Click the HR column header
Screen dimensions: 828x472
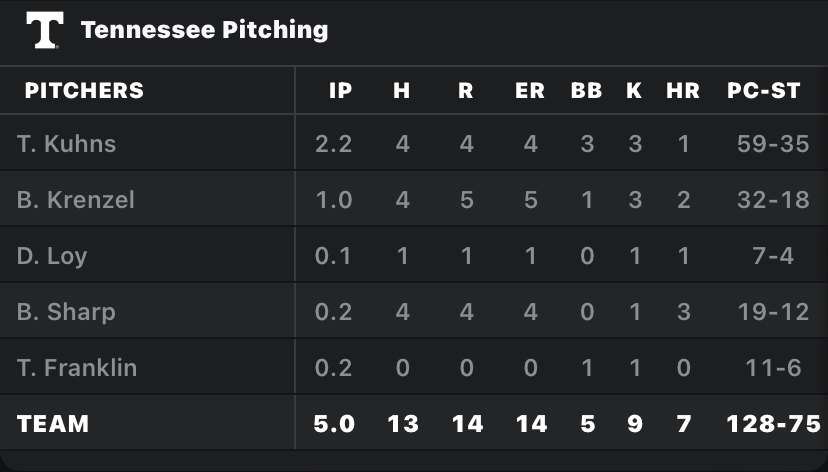pos(683,90)
